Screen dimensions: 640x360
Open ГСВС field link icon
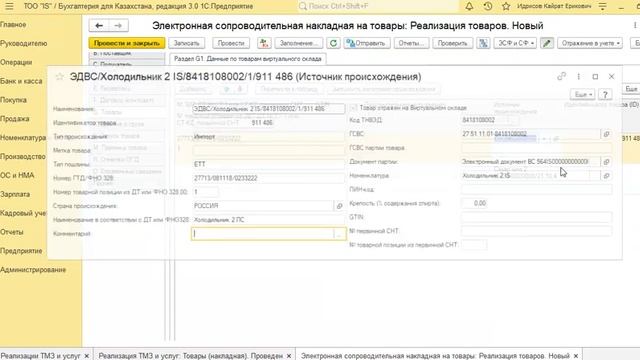[x=606, y=134]
